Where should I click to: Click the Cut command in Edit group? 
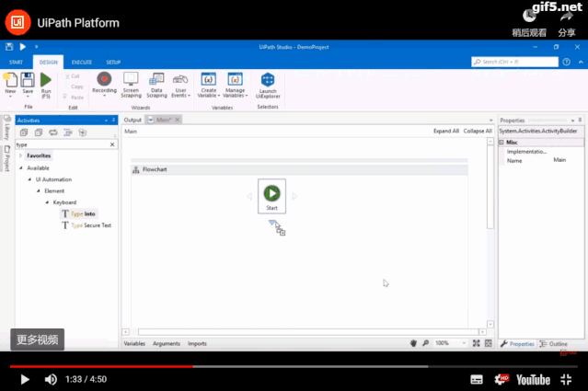73,76
